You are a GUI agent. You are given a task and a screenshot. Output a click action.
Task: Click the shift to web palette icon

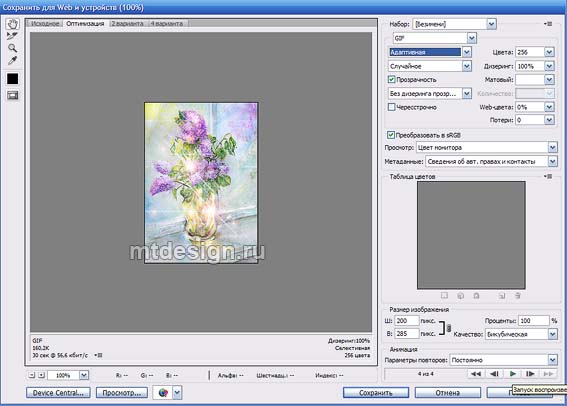coord(460,296)
